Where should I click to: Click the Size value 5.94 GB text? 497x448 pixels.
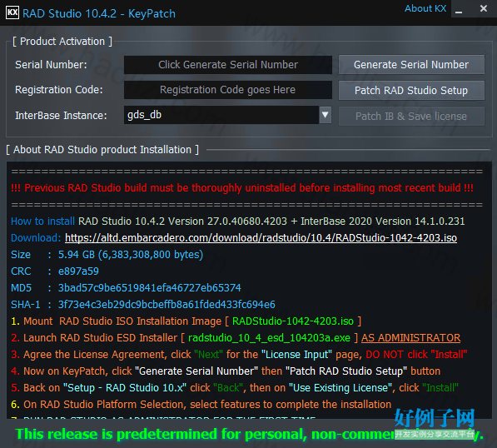131,254
